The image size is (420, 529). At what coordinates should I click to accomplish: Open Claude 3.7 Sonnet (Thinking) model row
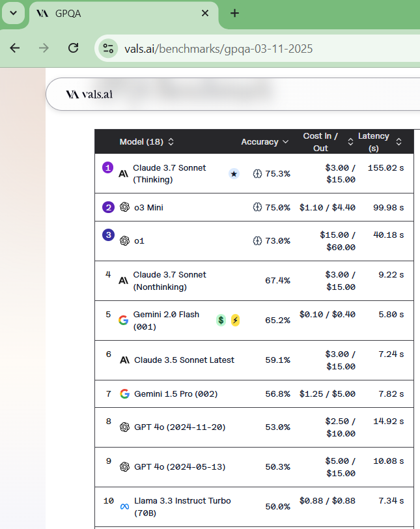254,174
